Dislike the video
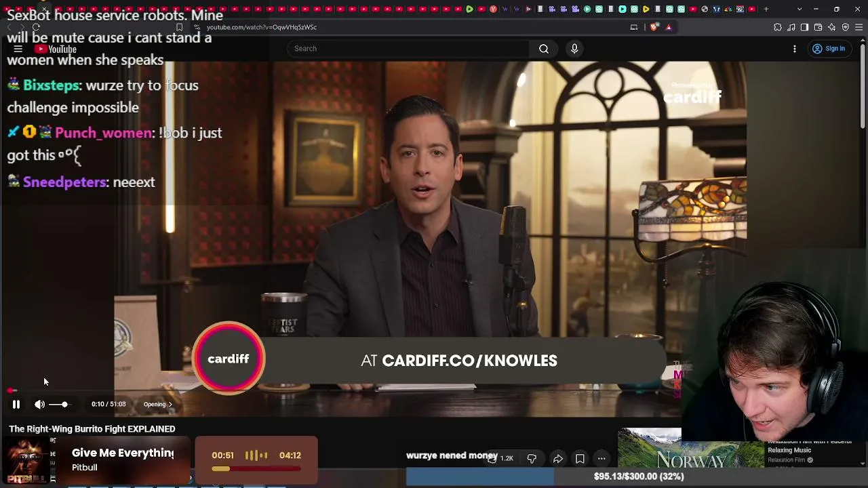Image resolution: width=868 pixels, height=488 pixels. (x=532, y=459)
